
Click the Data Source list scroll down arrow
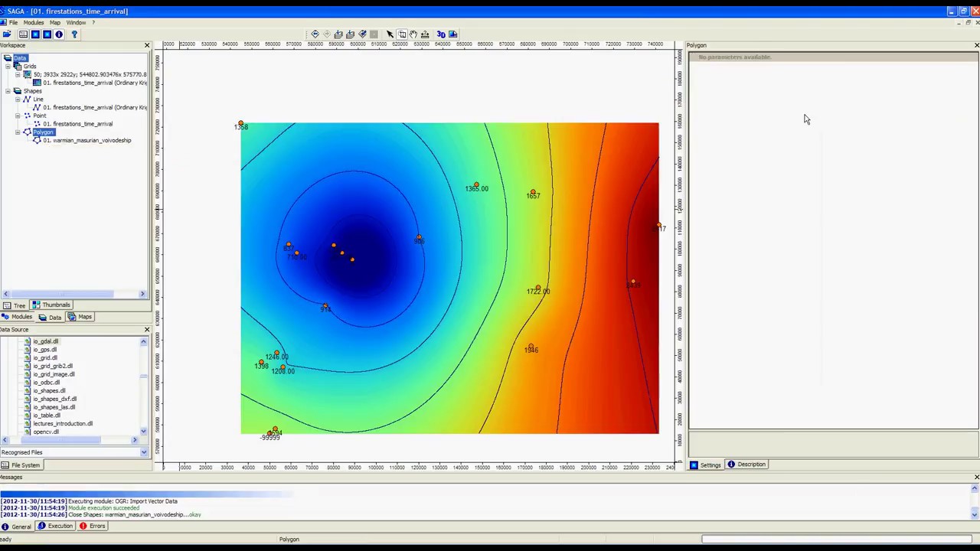click(143, 432)
